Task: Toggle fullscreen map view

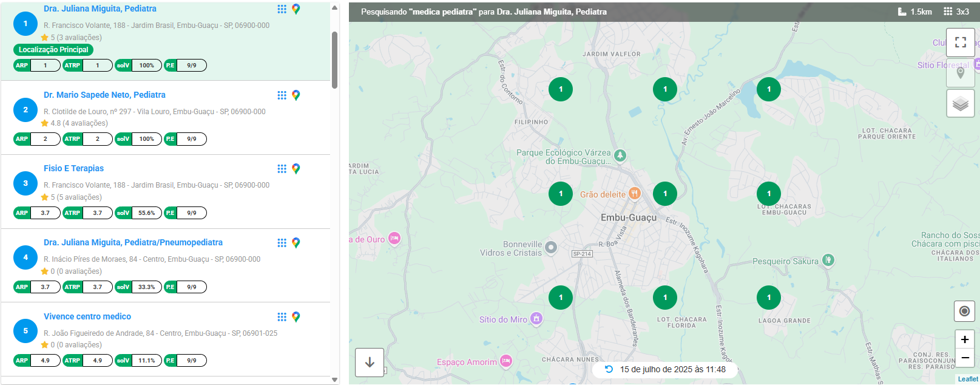Action: [x=960, y=43]
